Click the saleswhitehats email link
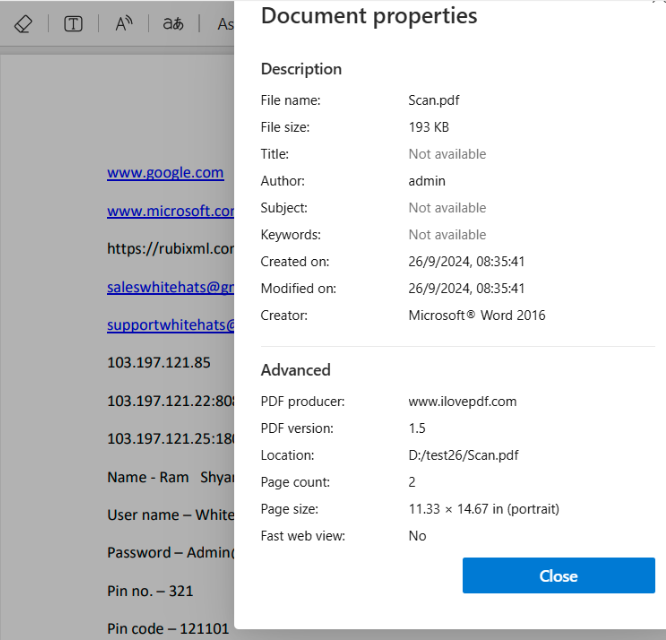Viewport: 666px width, 640px height. (x=171, y=287)
